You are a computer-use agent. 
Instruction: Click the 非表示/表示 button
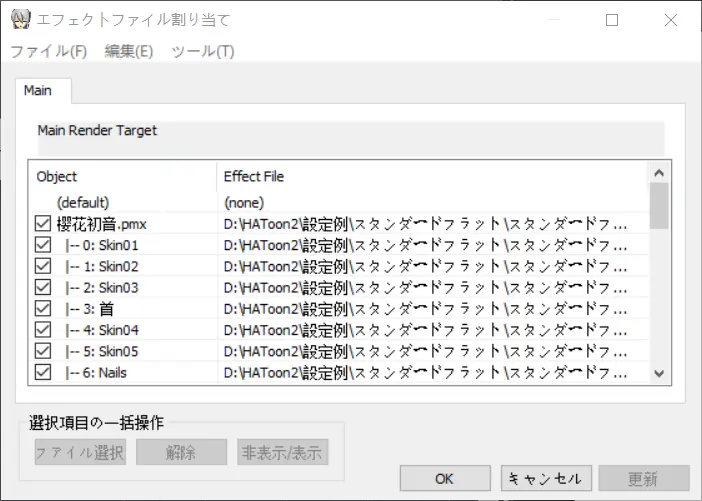click(x=283, y=452)
